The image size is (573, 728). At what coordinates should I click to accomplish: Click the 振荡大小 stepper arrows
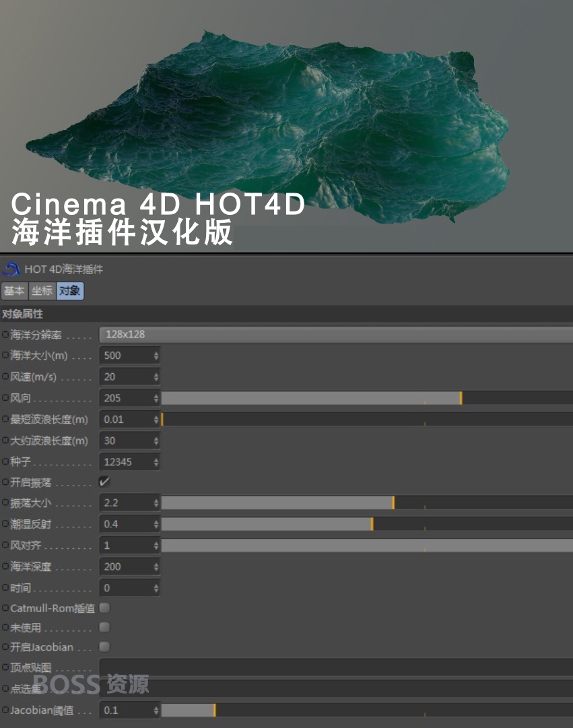point(156,503)
